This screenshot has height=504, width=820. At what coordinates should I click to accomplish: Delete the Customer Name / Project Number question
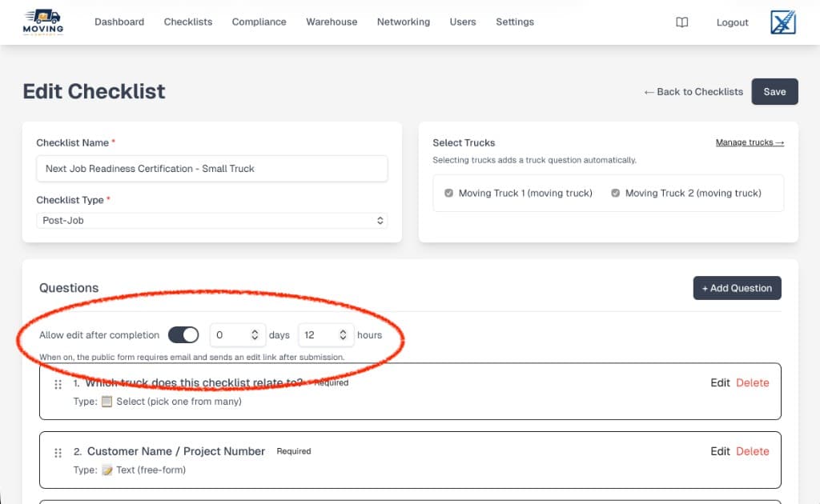coord(753,451)
